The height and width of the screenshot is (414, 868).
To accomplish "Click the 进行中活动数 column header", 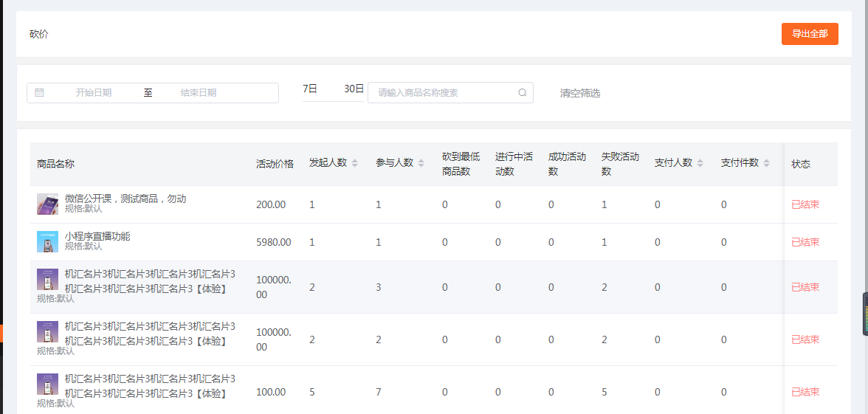I will 514,164.
